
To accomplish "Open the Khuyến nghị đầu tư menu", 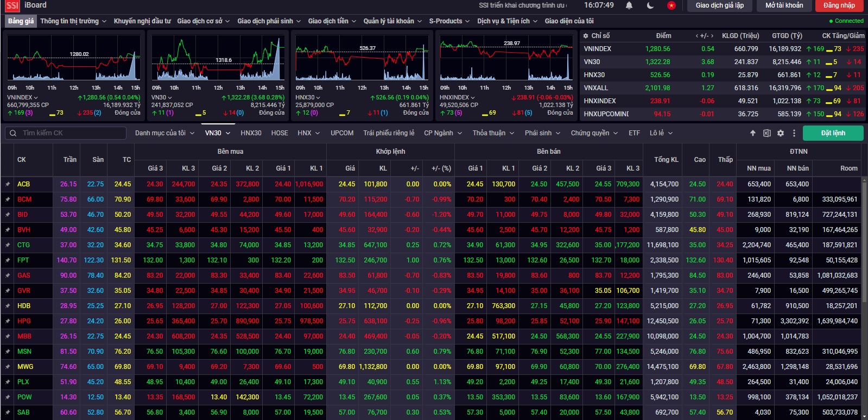I will tap(142, 21).
